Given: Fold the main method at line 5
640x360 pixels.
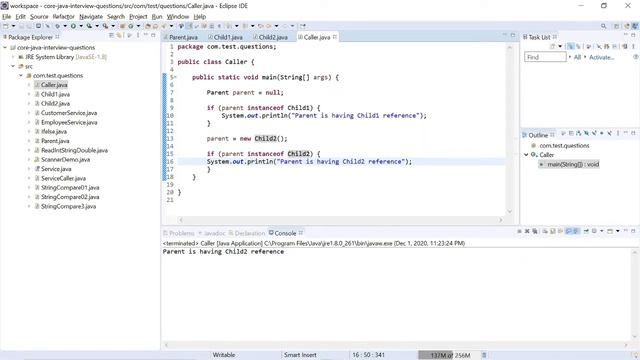Looking at the screenshot, I should click(176, 77).
